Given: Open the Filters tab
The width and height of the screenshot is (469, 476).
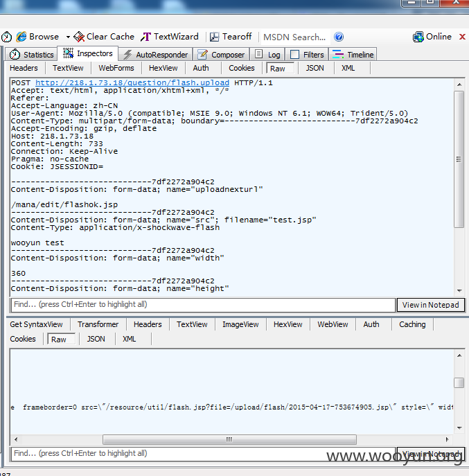Looking at the screenshot, I should [307, 54].
